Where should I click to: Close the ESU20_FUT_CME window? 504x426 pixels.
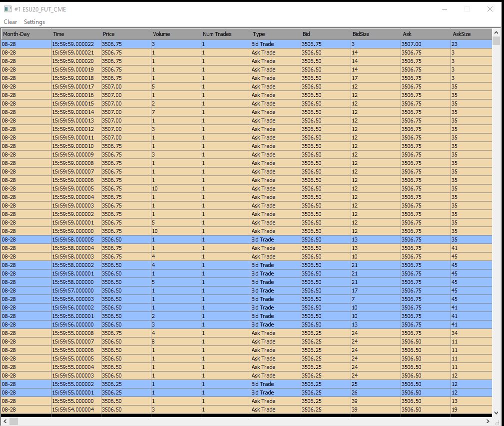(x=490, y=9)
